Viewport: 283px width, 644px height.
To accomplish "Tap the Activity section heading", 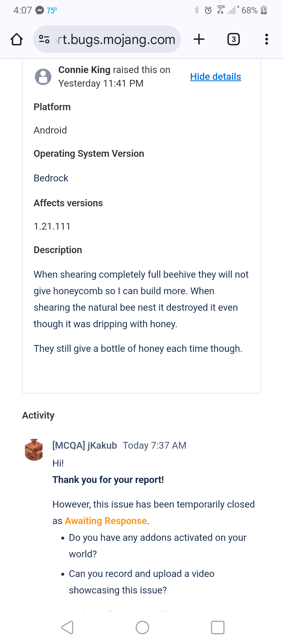I will (x=38, y=415).
